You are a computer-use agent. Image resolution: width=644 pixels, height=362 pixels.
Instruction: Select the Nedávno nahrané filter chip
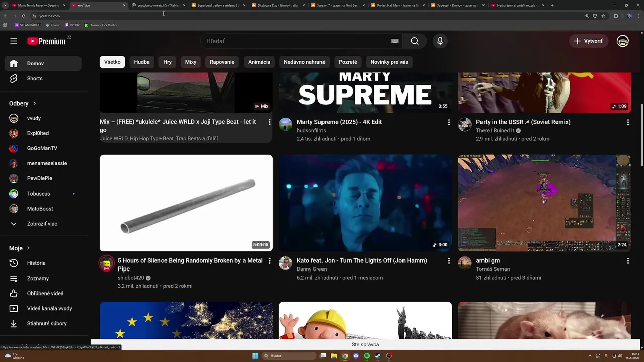point(304,62)
